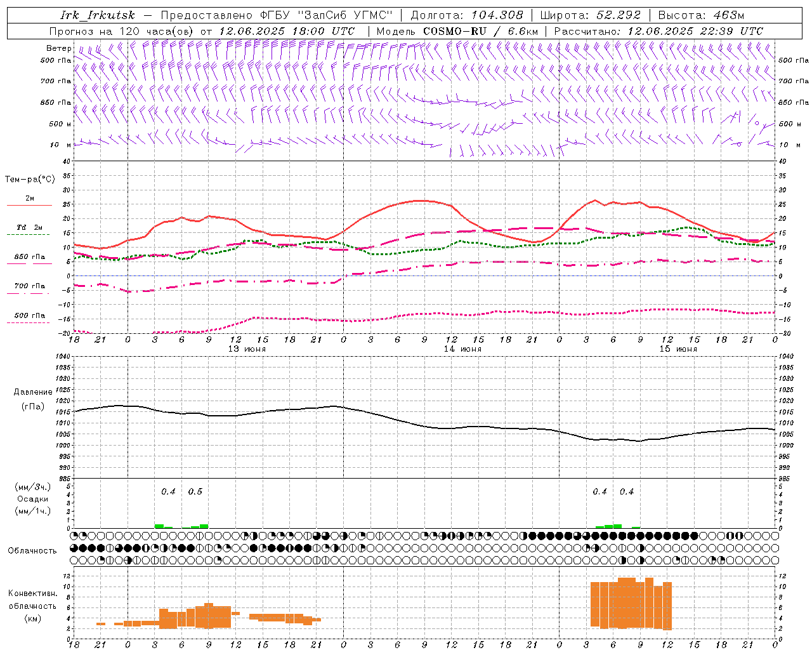The image size is (812, 650).
Task: Click the 1040 top value on left pressure axis
Action: click(63, 357)
